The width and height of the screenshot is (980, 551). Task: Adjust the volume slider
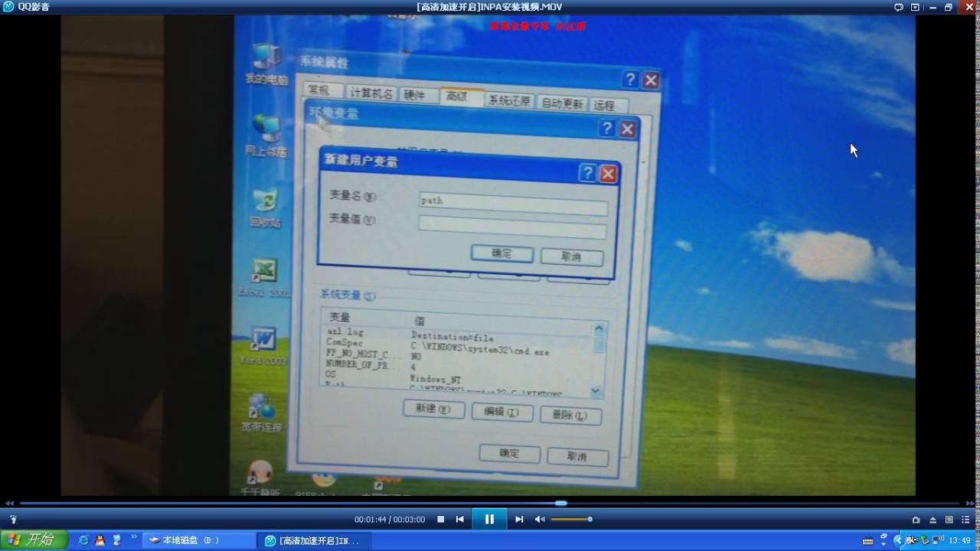tap(571, 519)
